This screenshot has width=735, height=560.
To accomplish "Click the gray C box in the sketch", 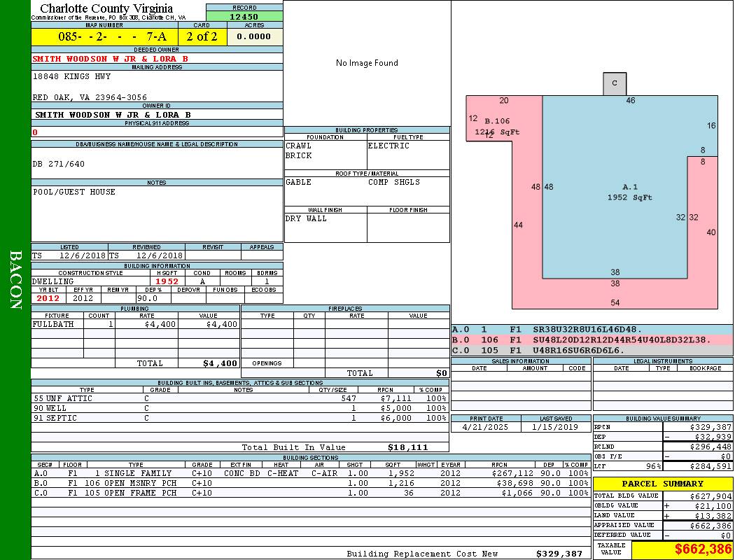I will [x=615, y=83].
